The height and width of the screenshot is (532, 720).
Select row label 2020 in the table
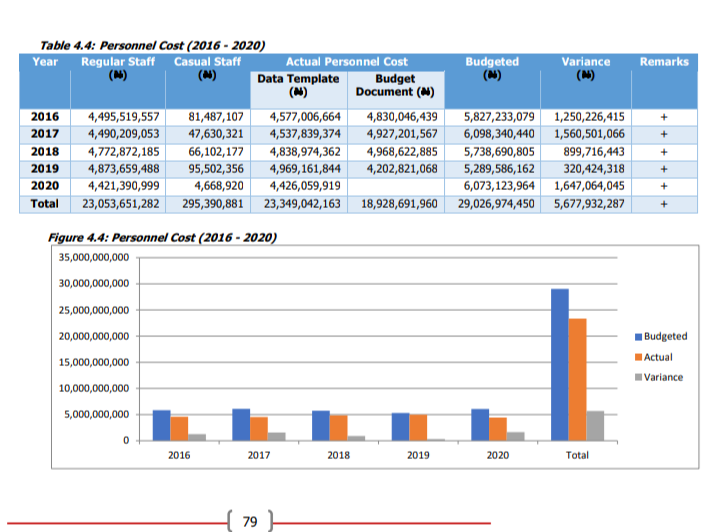[45, 185]
